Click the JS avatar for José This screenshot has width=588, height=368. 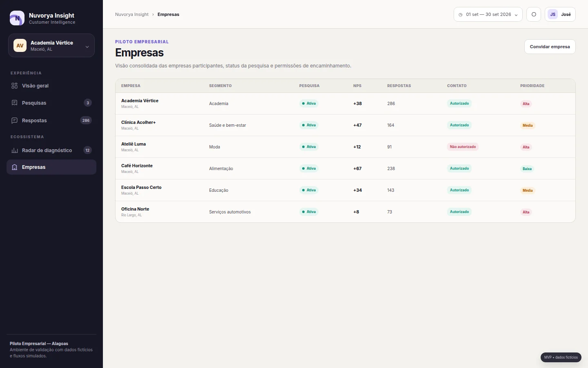(x=553, y=14)
